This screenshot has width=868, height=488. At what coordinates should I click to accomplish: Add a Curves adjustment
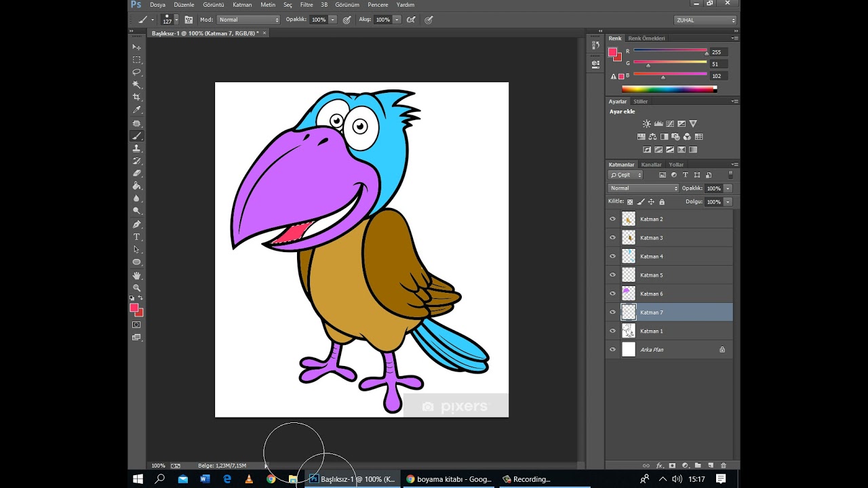click(x=670, y=123)
